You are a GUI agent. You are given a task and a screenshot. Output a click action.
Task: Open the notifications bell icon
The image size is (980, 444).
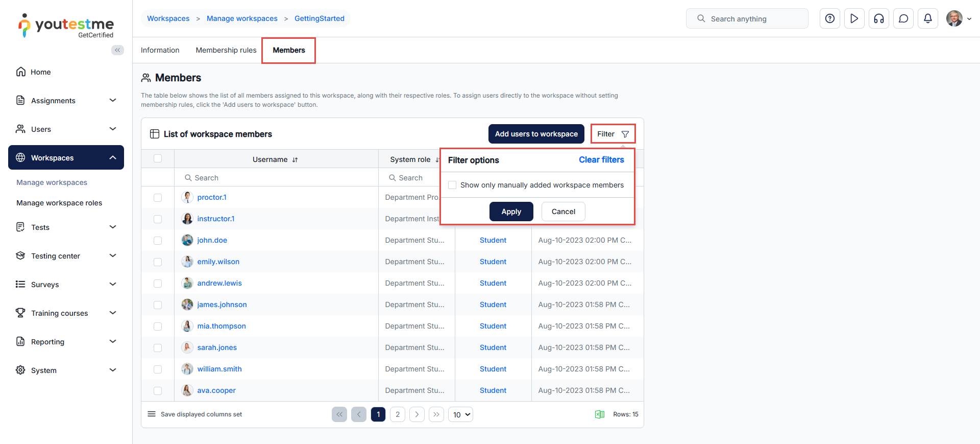point(927,19)
